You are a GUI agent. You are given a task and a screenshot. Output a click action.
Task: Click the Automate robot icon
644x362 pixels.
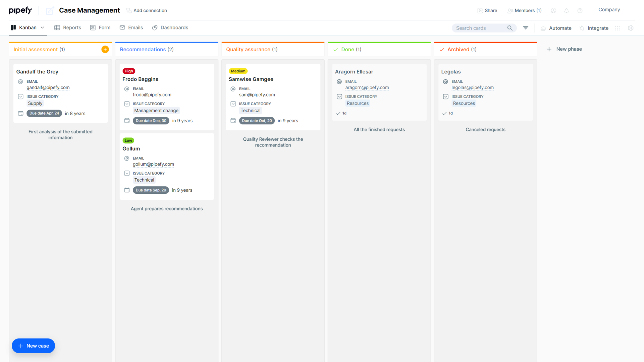543,28
